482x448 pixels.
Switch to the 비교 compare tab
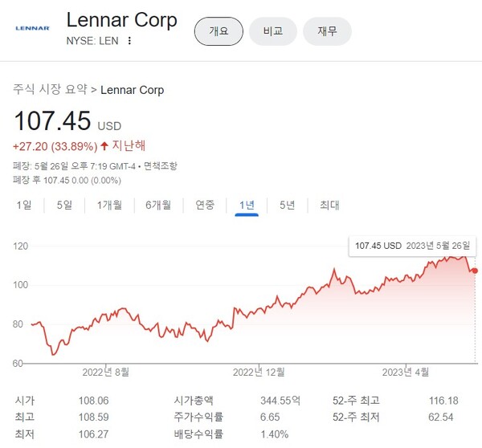273,31
